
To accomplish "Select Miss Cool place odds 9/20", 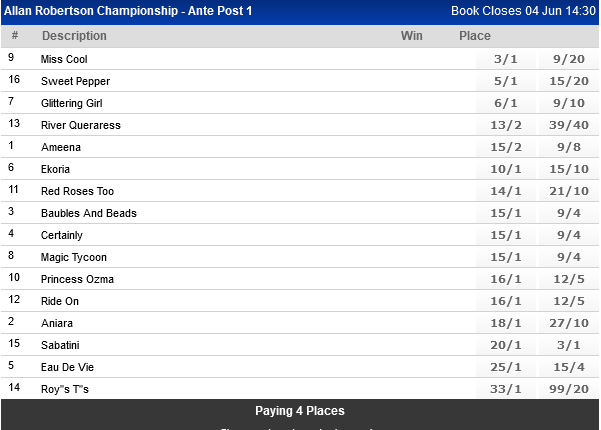I will click(567, 59).
